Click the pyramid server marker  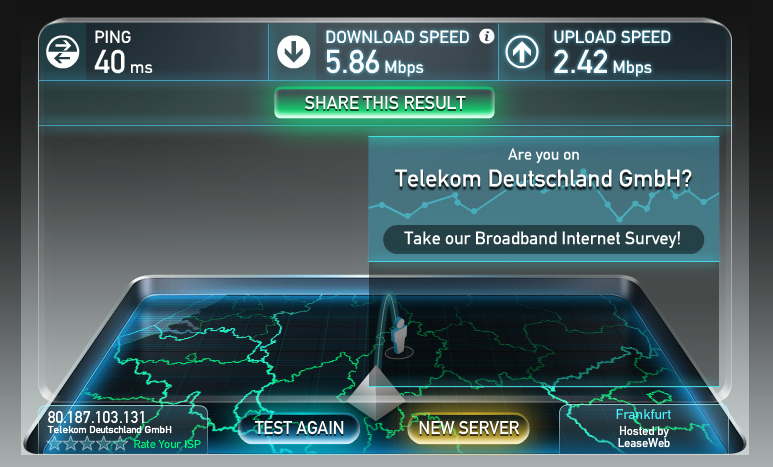376,393
